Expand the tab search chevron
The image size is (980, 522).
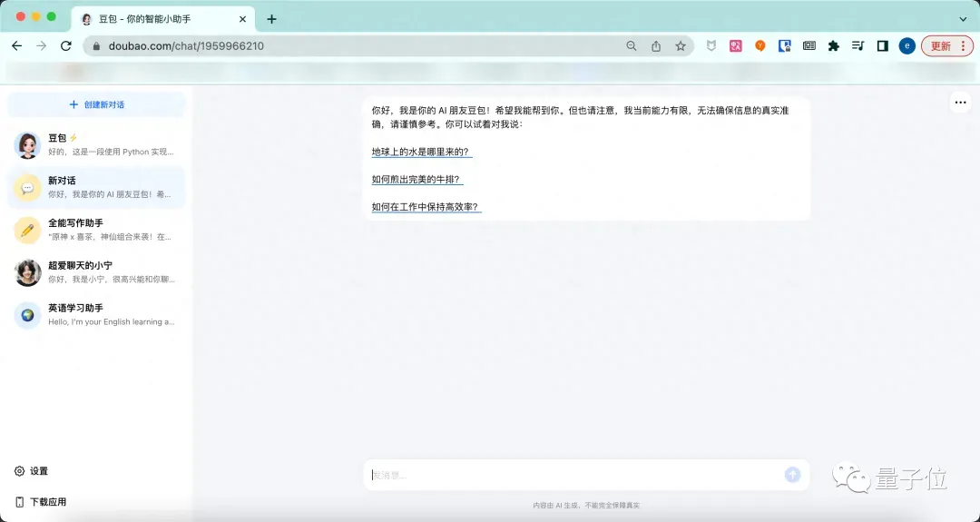[x=963, y=19]
